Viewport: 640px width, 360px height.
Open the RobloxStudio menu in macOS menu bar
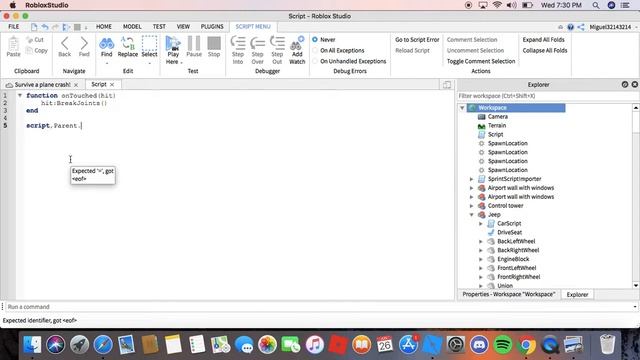pyautogui.click(x=47, y=5)
